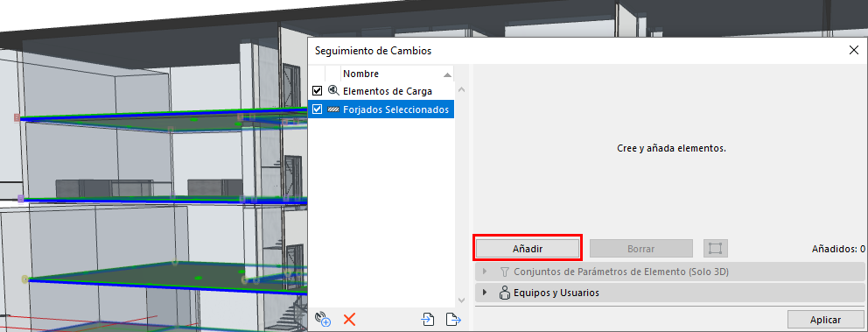The width and height of the screenshot is (868, 332).
Task: Delete the selected item with the red X
Action: tap(349, 319)
